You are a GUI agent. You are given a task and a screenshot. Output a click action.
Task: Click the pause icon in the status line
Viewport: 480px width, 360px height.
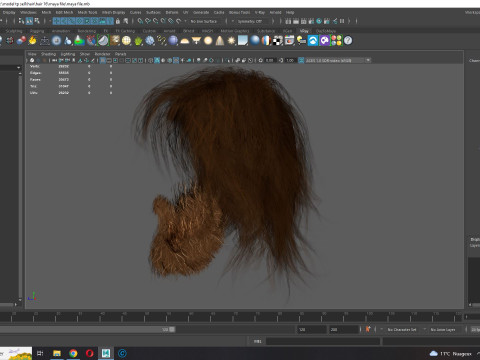pyautogui.click(x=342, y=21)
